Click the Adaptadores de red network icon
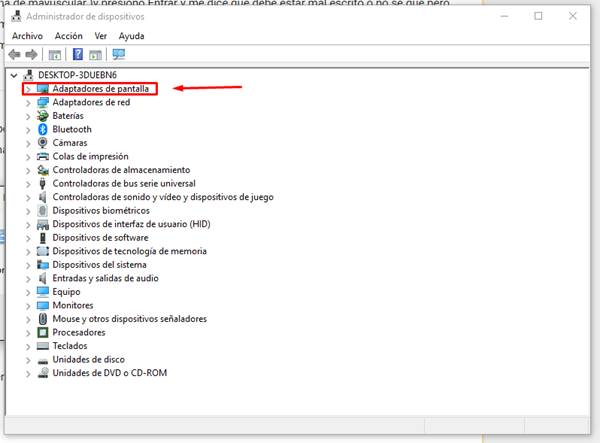Image resolution: width=600 pixels, height=443 pixels. pos(43,103)
